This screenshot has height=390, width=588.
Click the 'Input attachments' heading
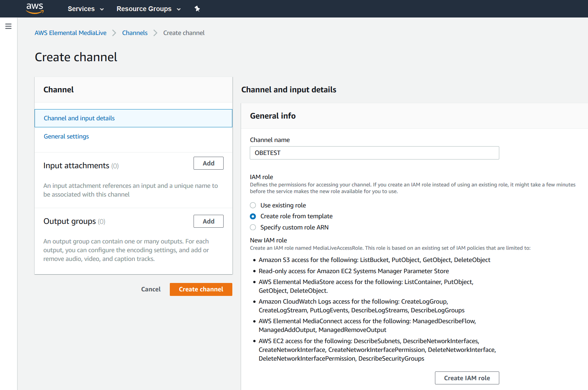click(x=76, y=165)
